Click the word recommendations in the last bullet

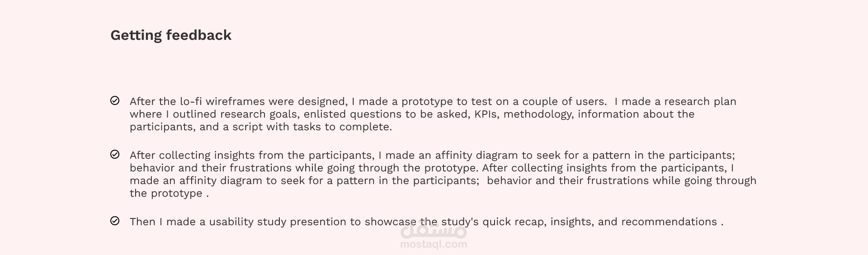(x=669, y=222)
